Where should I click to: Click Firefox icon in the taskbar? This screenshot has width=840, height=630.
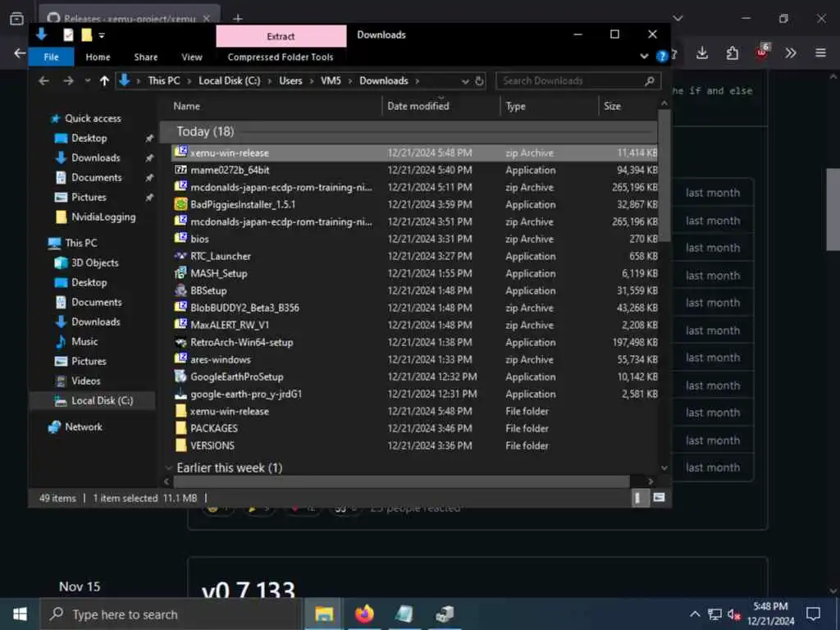[363, 614]
